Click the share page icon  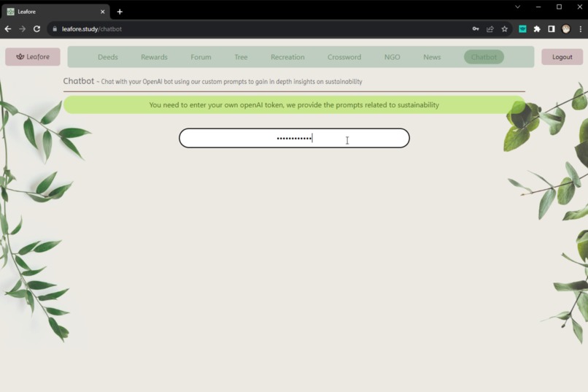pyautogui.click(x=490, y=29)
